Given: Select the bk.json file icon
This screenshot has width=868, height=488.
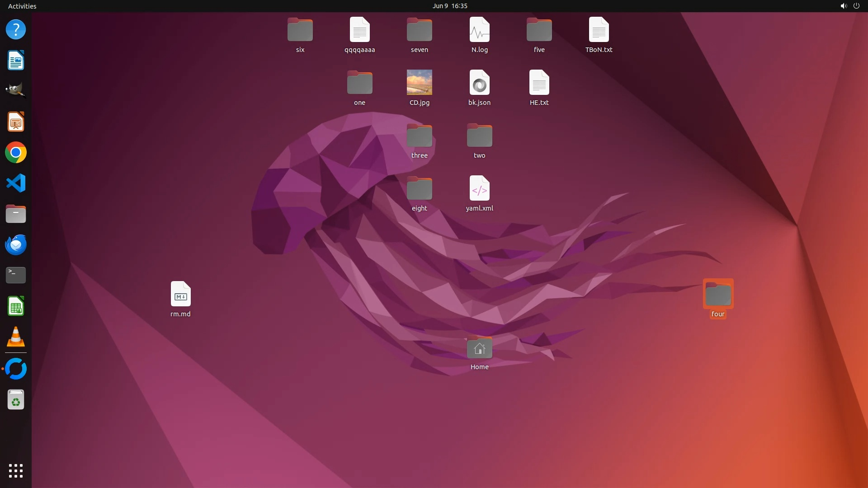Looking at the screenshot, I should pyautogui.click(x=479, y=83).
